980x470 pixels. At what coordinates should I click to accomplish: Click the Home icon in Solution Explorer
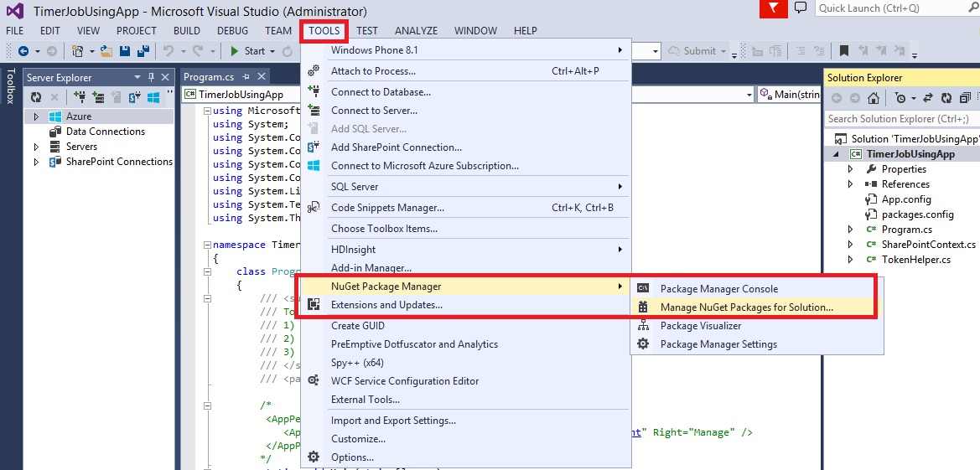click(874, 98)
